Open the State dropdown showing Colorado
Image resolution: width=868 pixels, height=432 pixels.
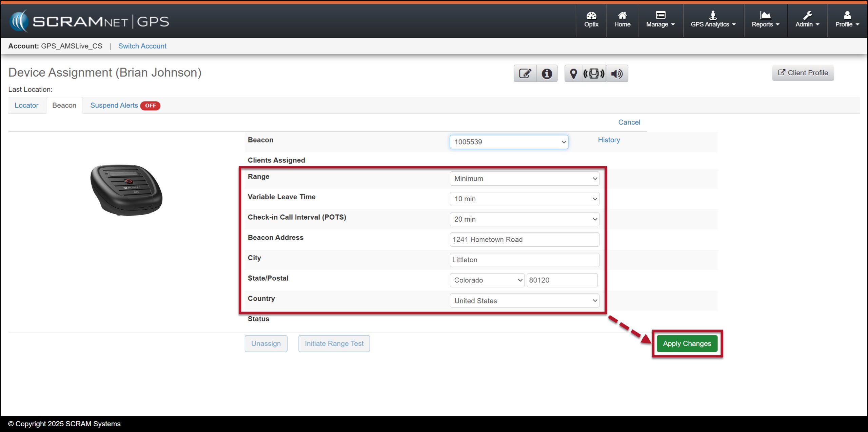click(487, 280)
